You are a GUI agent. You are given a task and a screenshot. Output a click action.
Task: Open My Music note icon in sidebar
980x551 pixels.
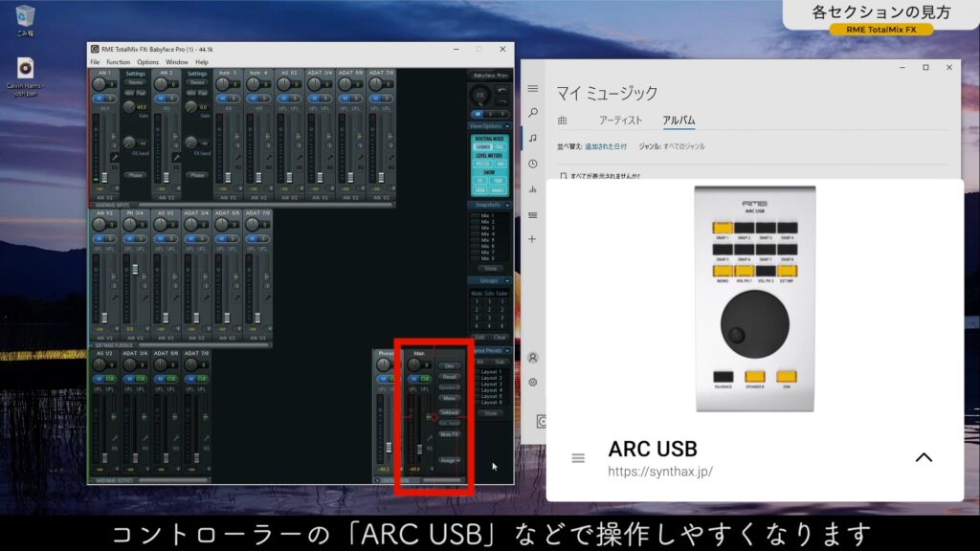[532, 138]
